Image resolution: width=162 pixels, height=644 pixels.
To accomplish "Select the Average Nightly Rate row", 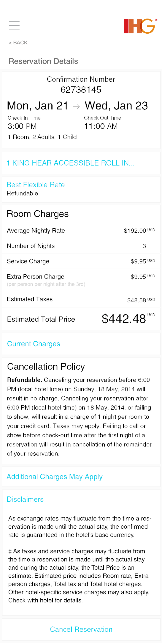I will (x=81, y=230).
